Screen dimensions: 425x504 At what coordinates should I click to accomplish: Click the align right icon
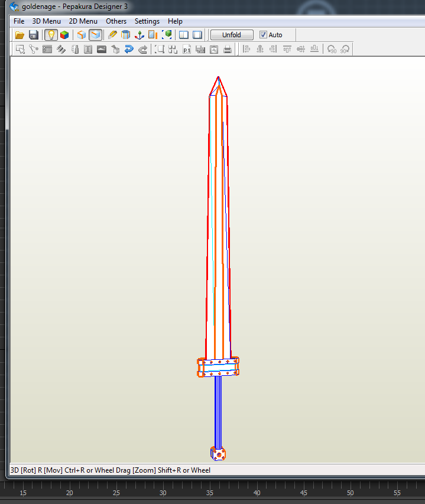(x=274, y=49)
